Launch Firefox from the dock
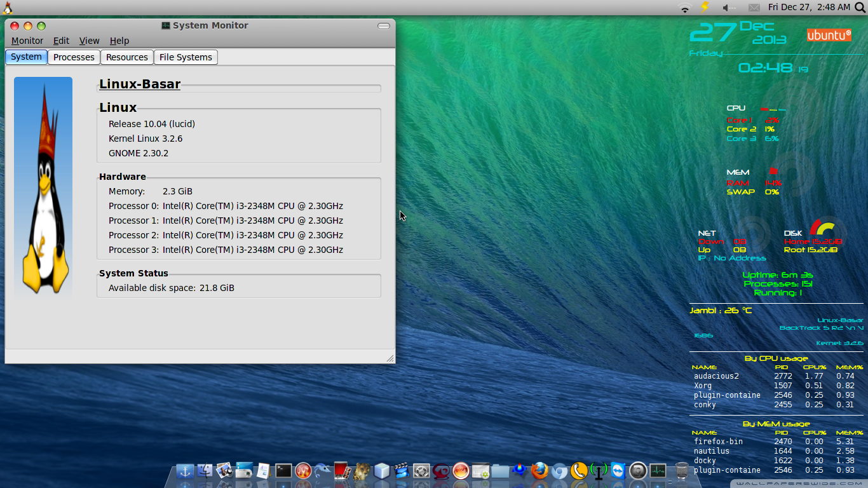 pos(539,471)
